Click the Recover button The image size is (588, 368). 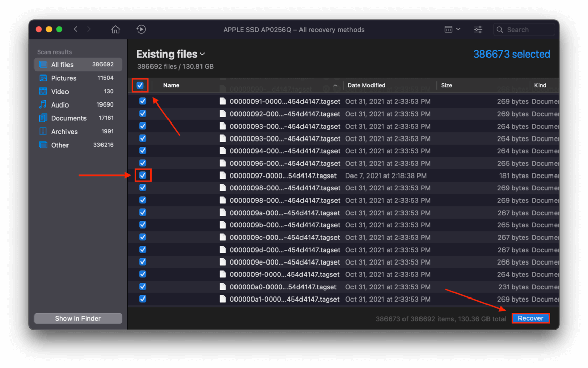pos(531,318)
